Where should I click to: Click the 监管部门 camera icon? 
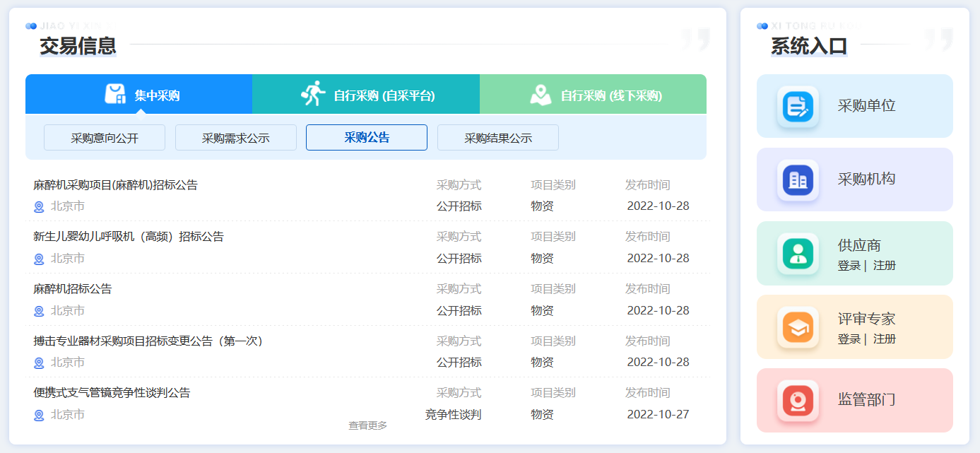798,401
